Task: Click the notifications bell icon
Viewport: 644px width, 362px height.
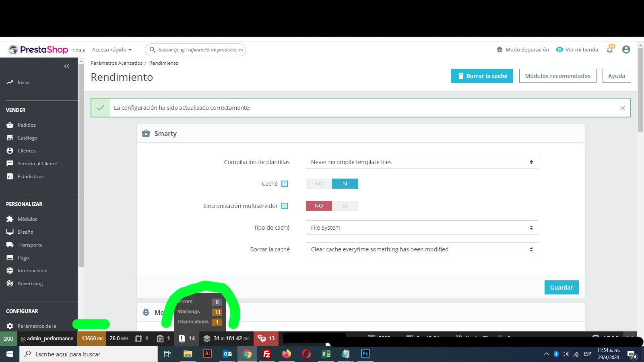Action: point(610,49)
